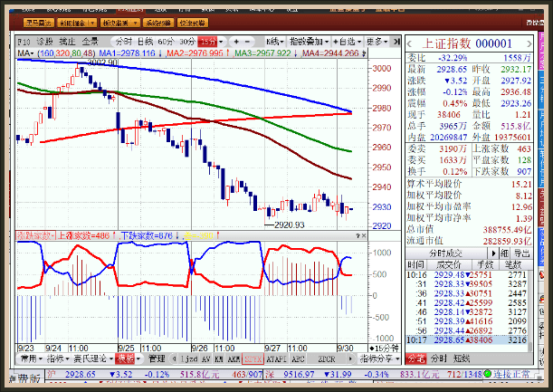Screen dimensions: 553x392
Task: Switch chart to 30分 period
Action: point(187,42)
